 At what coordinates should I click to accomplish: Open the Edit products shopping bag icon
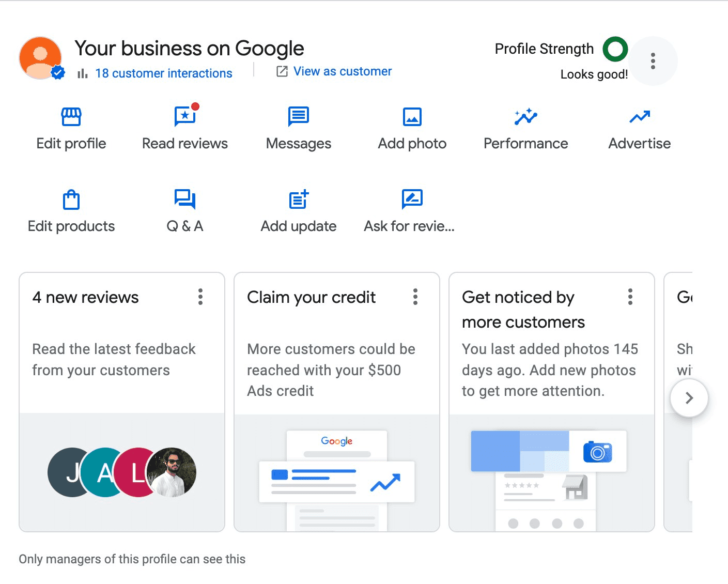[71, 199]
